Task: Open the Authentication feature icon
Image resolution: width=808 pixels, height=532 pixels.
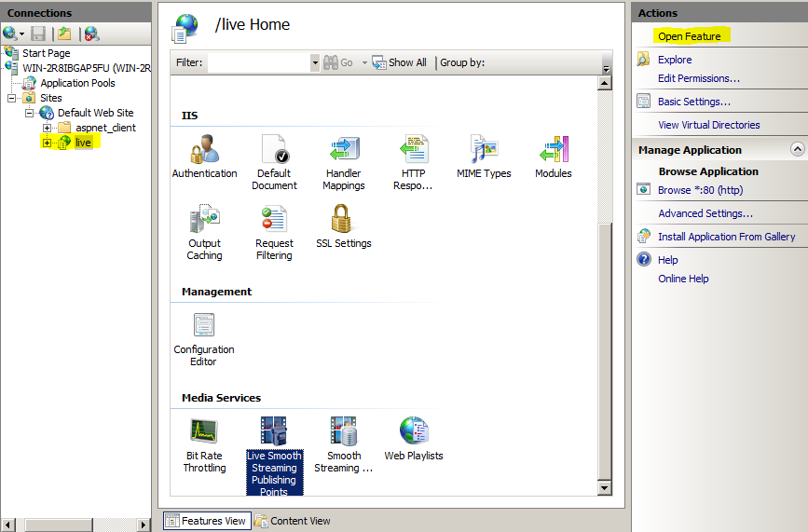Action: coord(205,149)
